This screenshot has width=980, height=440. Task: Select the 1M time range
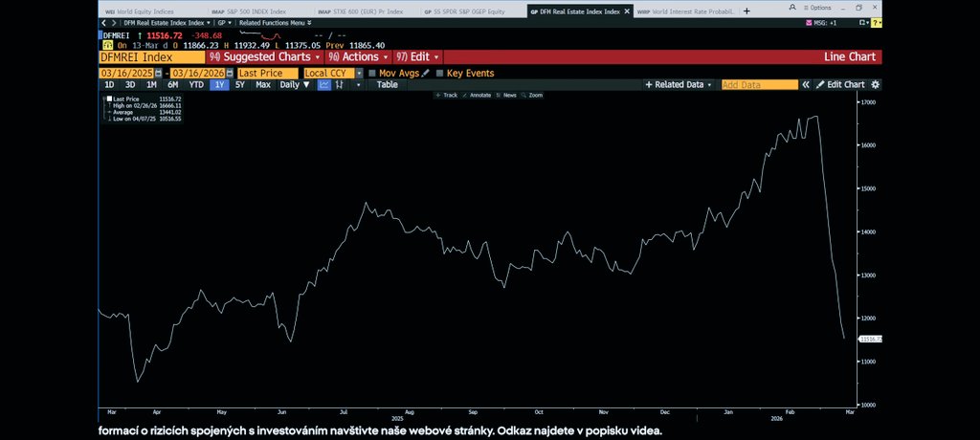click(151, 85)
